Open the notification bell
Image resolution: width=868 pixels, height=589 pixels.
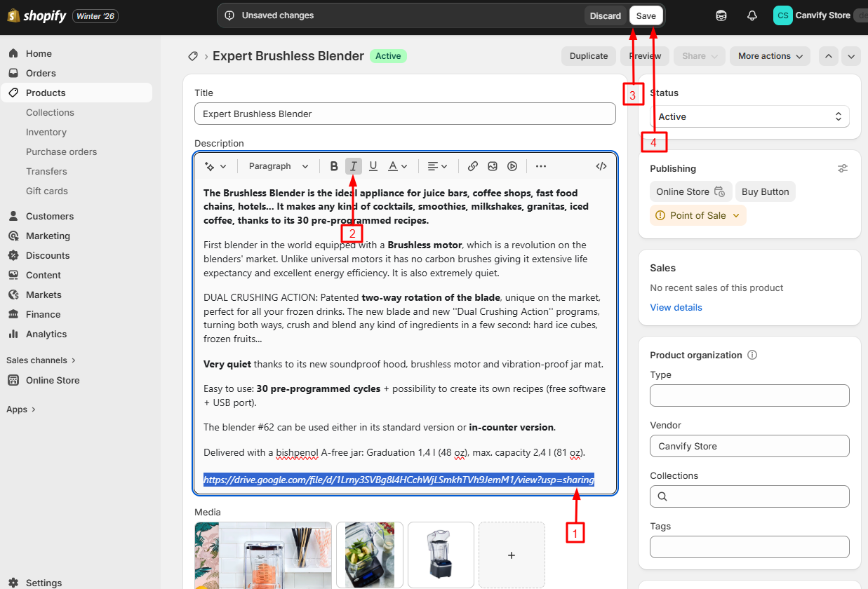tap(752, 15)
